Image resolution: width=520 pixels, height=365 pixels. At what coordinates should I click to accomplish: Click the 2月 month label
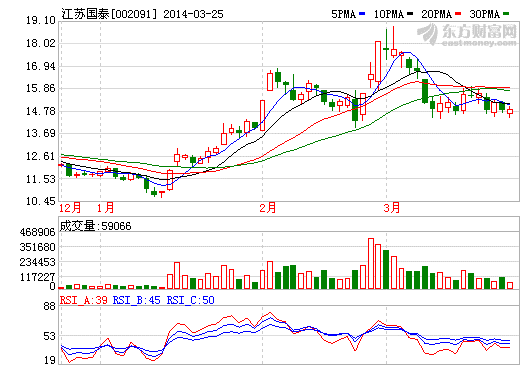pyautogui.click(x=268, y=208)
